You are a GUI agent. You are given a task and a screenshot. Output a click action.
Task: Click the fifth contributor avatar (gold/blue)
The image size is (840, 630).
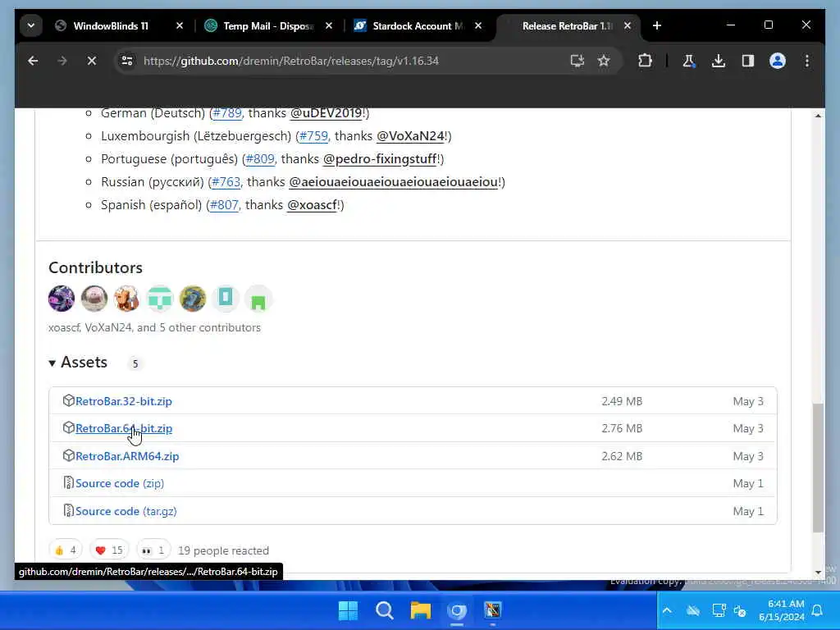(x=192, y=299)
